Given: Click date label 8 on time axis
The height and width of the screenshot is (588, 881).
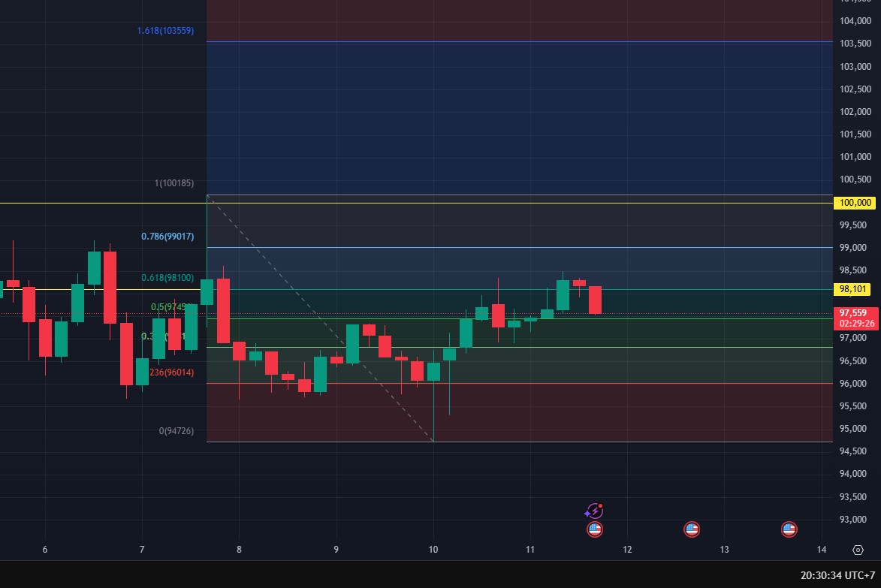Looking at the screenshot, I should [x=239, y=550].
